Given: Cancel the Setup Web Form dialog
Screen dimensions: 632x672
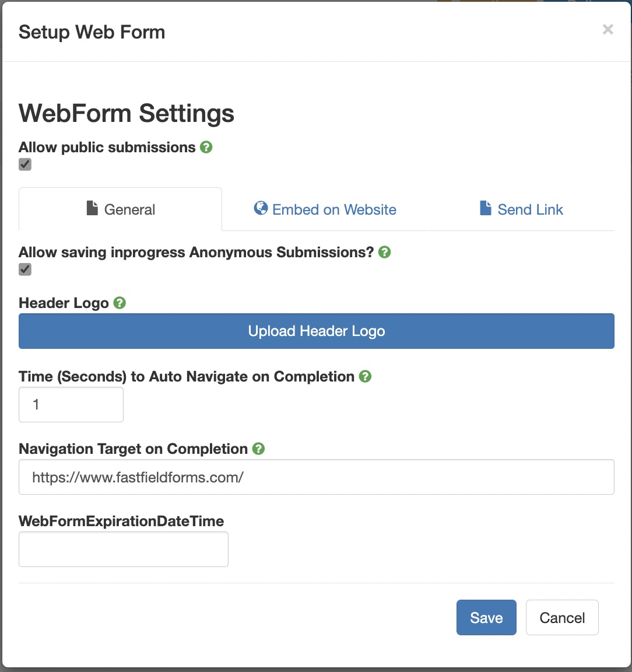Looking at the screenshot, I should [562, 617].
